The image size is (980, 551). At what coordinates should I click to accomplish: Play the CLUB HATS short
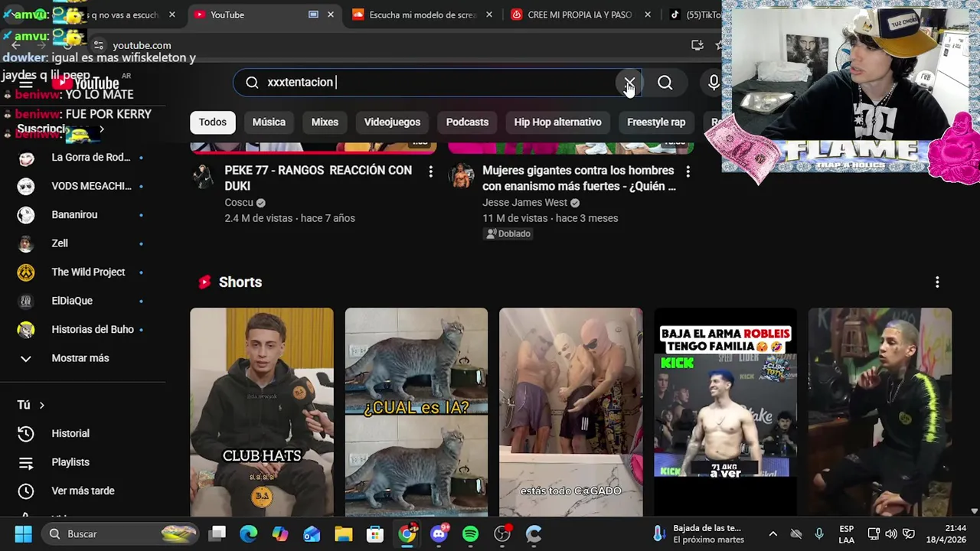[x=261, y=412]
